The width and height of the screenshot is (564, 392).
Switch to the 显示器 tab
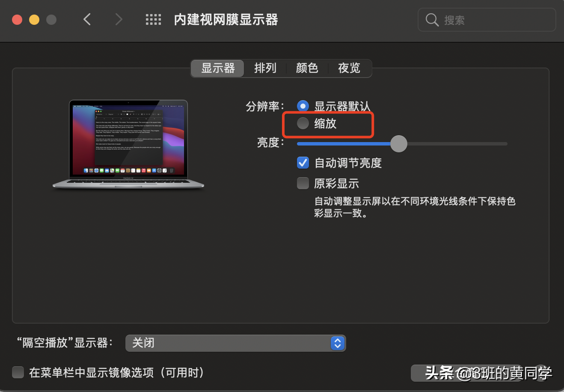point(218,68)
